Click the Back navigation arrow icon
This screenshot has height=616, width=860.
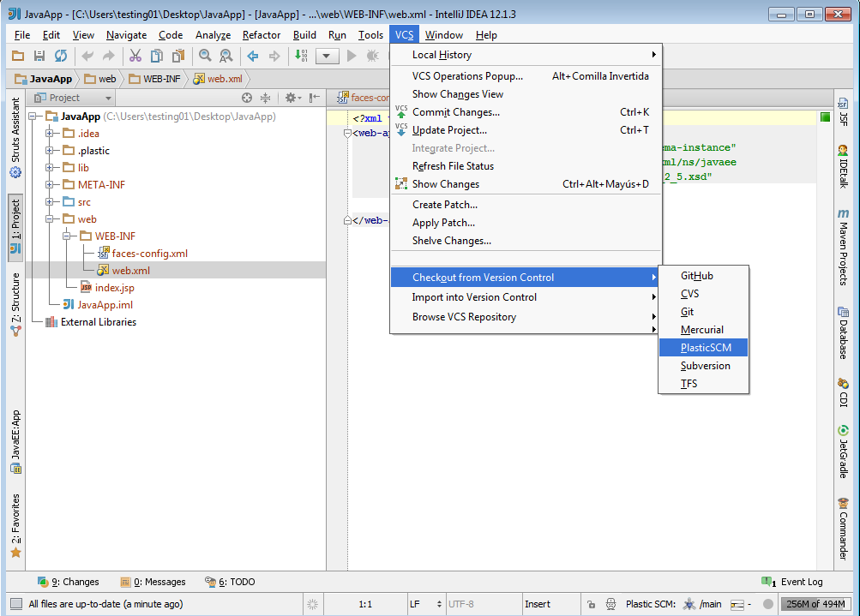pos(253,56)
